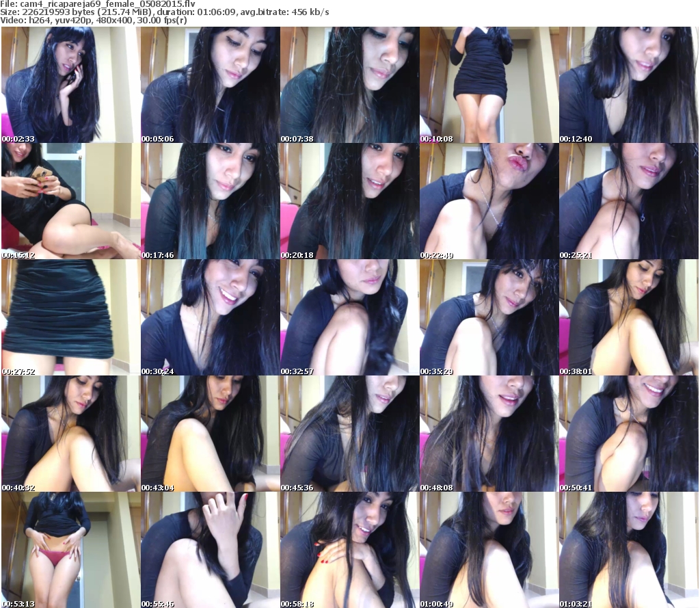Select the thumbnail stamped 00:07:38
Viewport: 700px width, 608px height.
coord(349,85)
